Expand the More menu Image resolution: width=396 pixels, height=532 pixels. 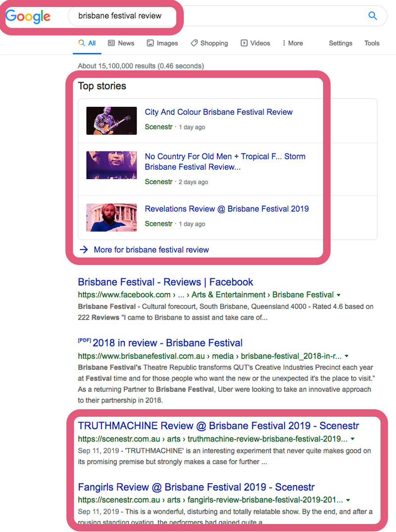[293, 43]
